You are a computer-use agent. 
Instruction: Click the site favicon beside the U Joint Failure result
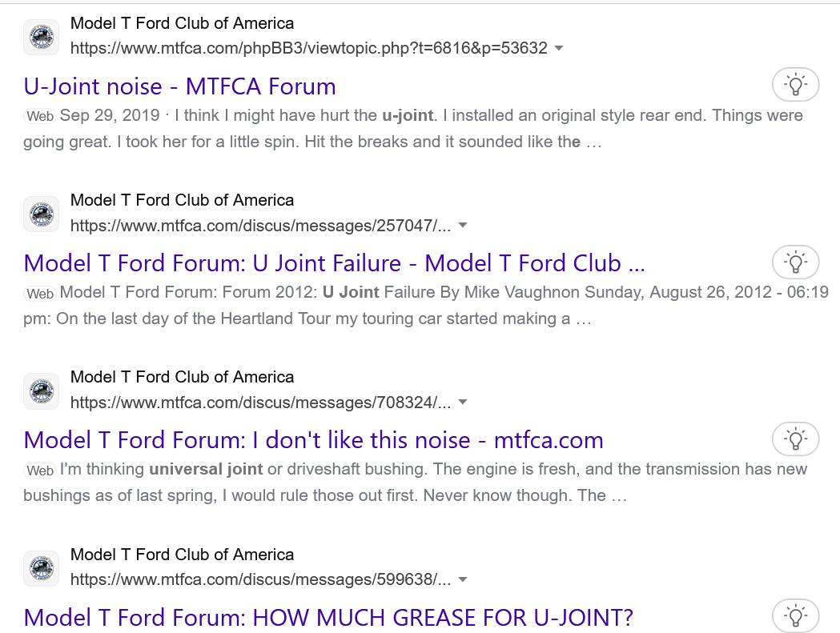(x=41, y=214)
